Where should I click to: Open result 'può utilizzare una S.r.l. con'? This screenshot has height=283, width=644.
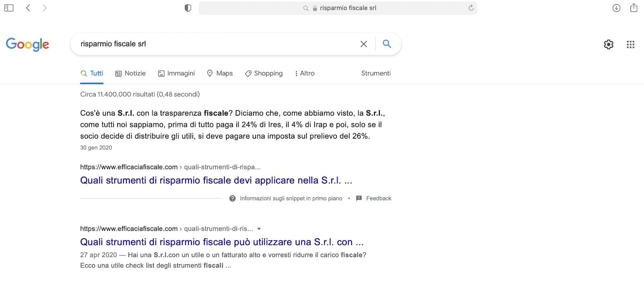pos(222,242)
